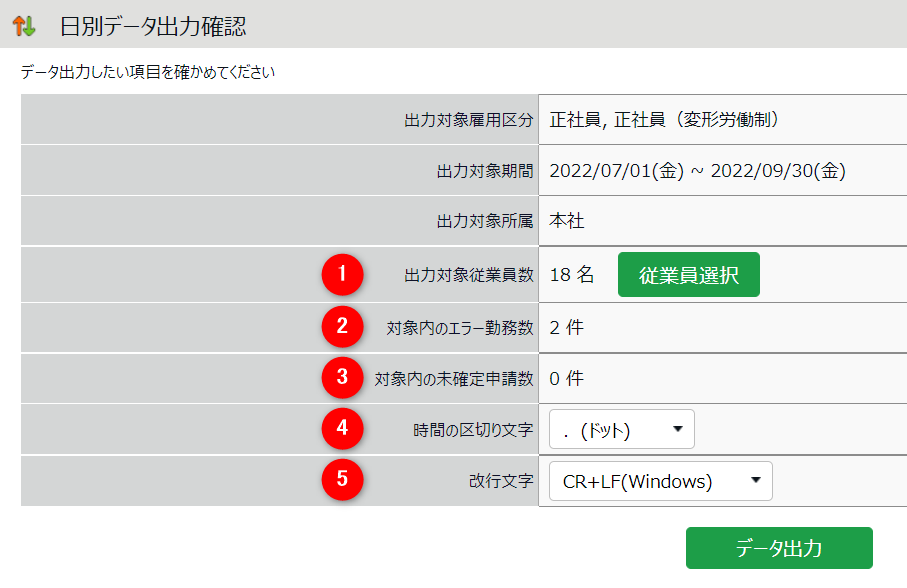Click red numbered marker 3
Viewport: 907px width, 588px height.
[342, 377]
